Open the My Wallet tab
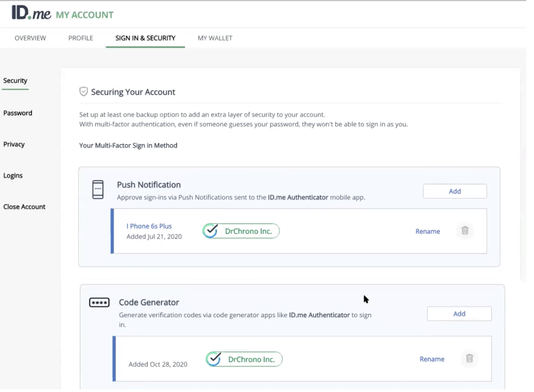The image size is (534, 392). pyautogui.click(x=215, y=38)
